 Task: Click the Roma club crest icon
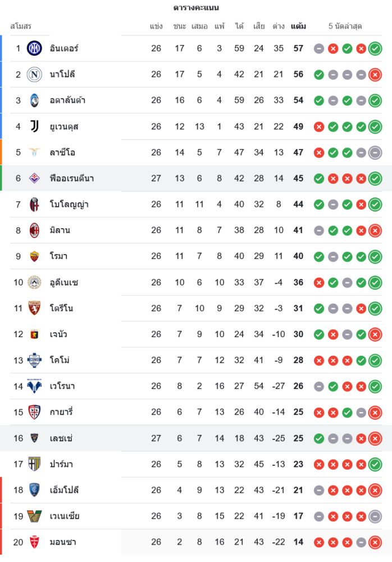(x=34, y=256)
